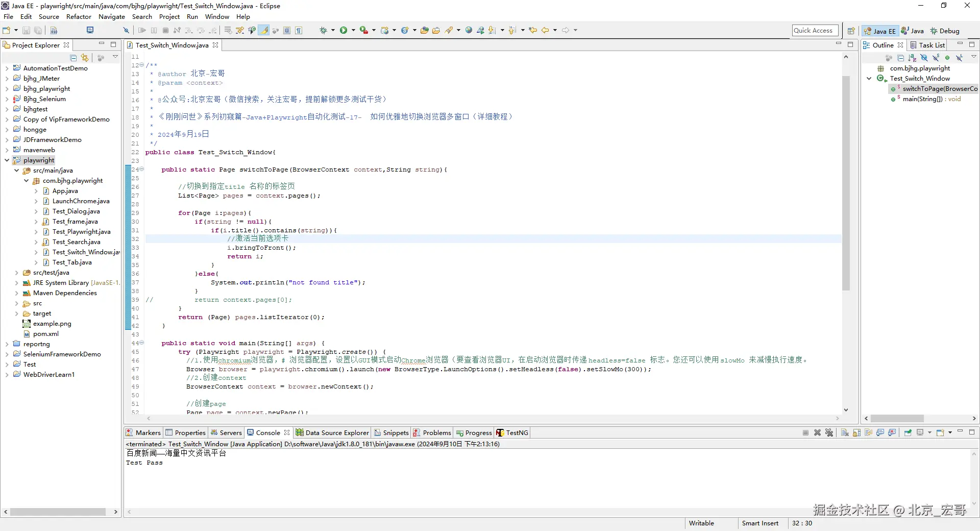Click the Debug bug toolbar icon
980x531 pixels.
(x=323, y=31)
